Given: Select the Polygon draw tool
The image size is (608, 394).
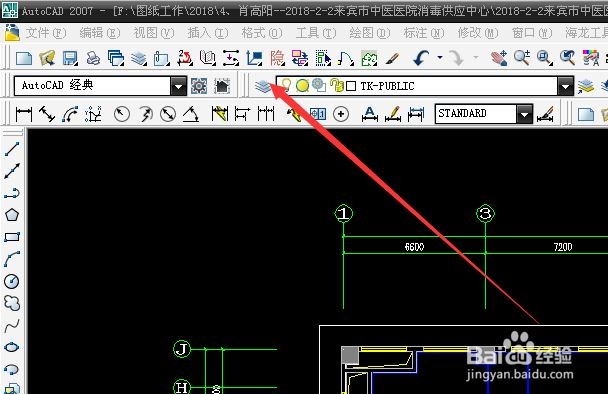Looking at the screenshot, I should (x=12, y=214).
